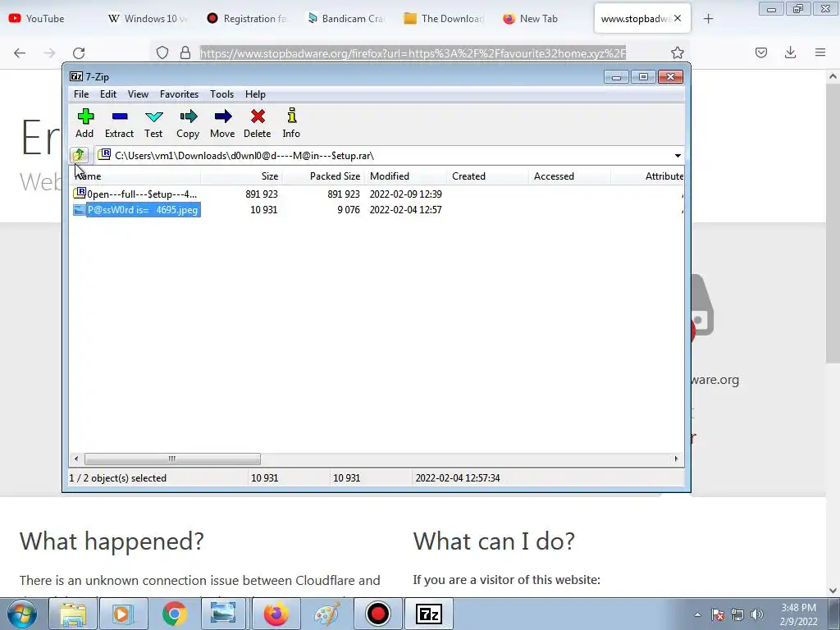This screenshot has width=840, height=630.
Task: Open the Help menu
Action: 256,94
